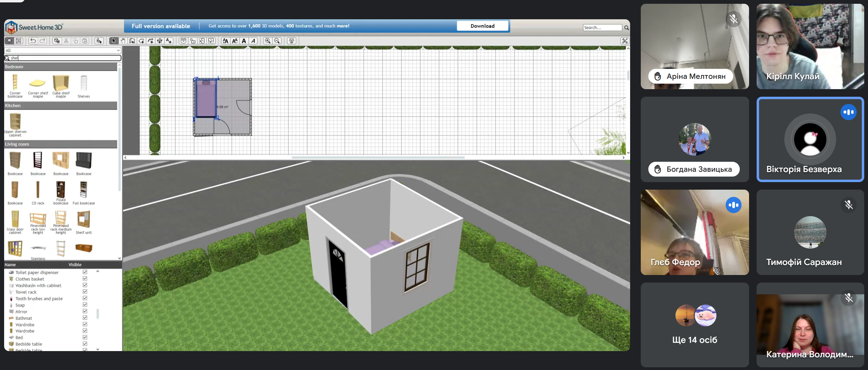
Task: Activate the Create walls tool
Action: click(x=132, y=41)
